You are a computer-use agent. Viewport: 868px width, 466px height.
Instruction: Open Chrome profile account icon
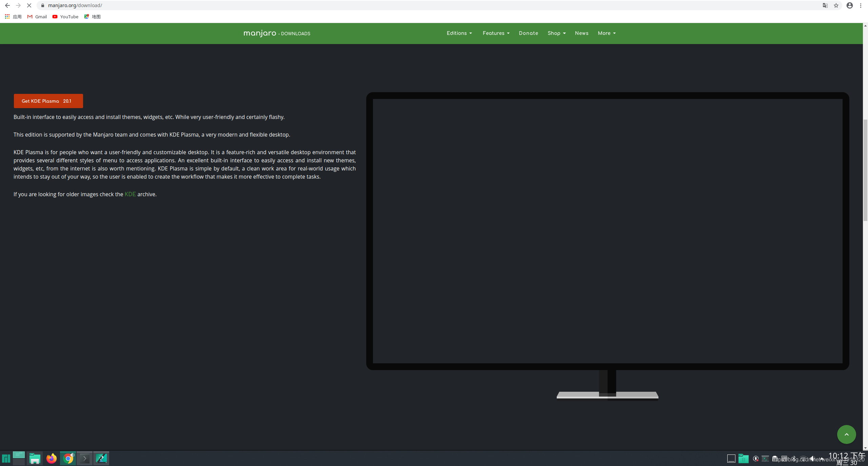(850, 5)
